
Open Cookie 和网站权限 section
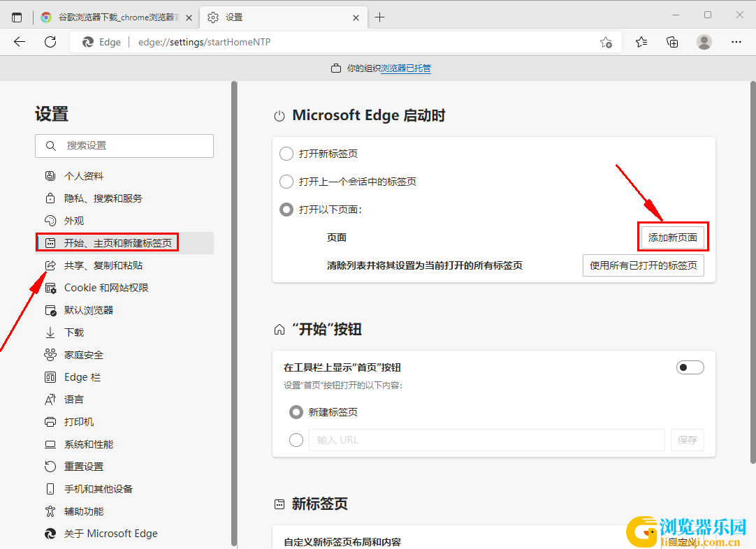(124, 288)
